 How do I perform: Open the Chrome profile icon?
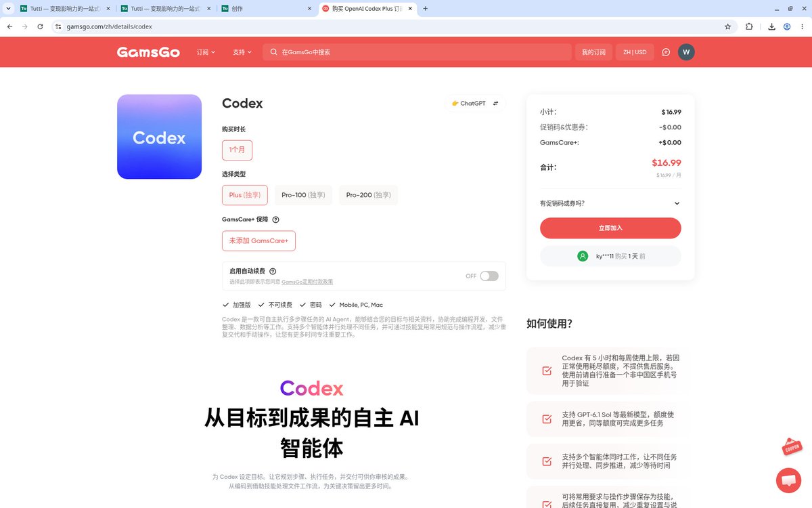click(787, 26)
